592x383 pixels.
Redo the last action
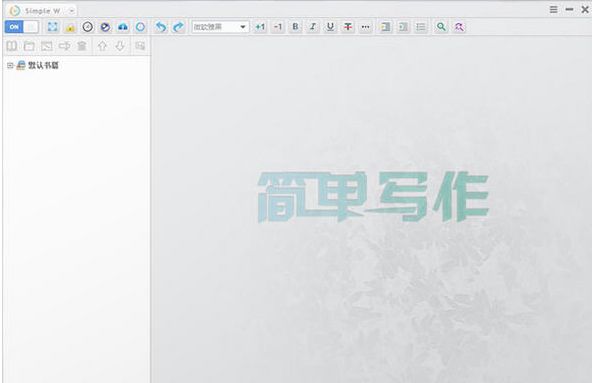(178, 27)
